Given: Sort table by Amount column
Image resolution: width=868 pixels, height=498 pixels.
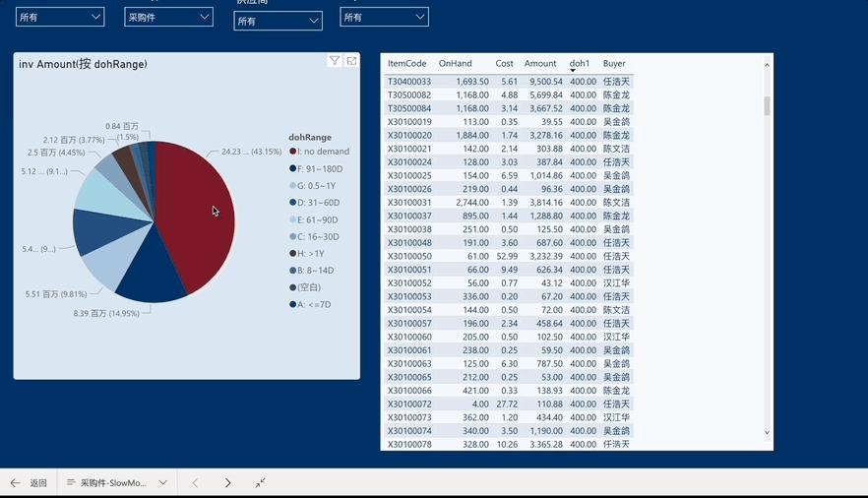Looking at the screenshot, I should tap(540, 64).
